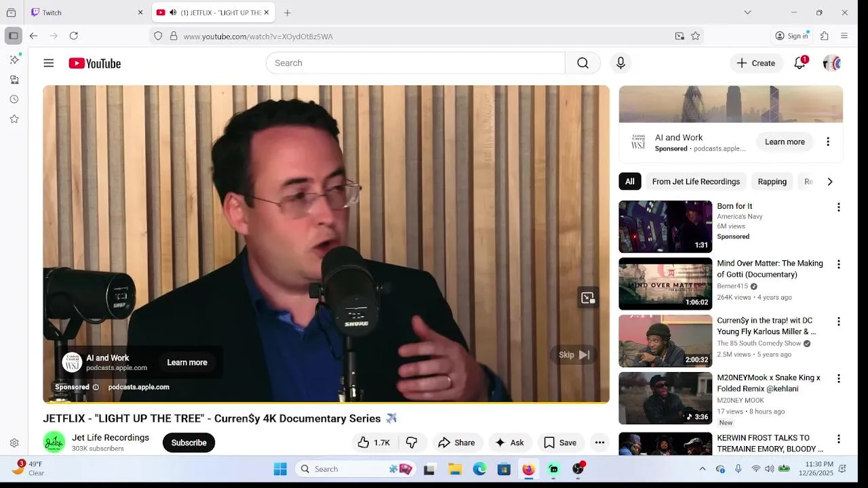The image size is (868, 488).
Task: Click the Create button
Action: (x=756, y=63)
